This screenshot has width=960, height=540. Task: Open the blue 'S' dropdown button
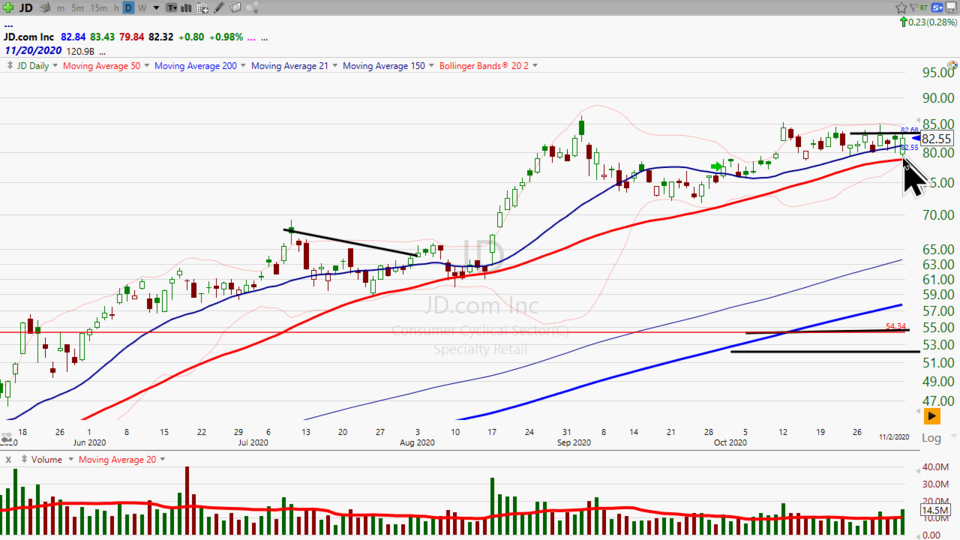937,8
